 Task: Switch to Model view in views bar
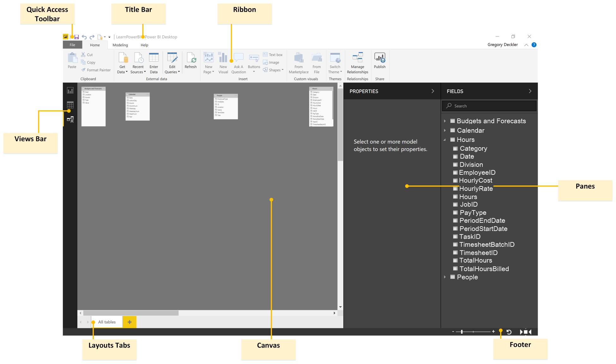(x=70, y=119)
